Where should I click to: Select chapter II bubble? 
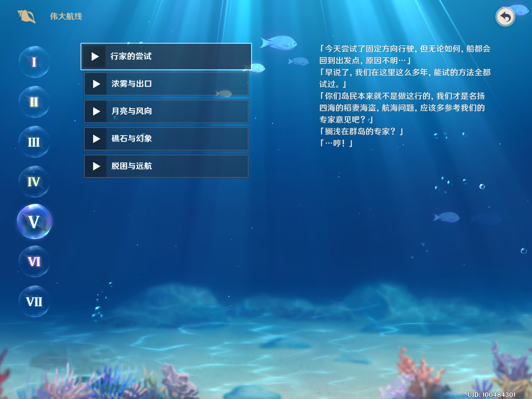[34, 102]
